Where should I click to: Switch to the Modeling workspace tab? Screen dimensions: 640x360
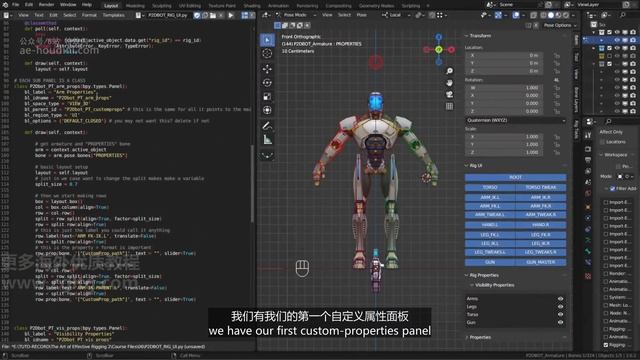(x=135, y=6)
